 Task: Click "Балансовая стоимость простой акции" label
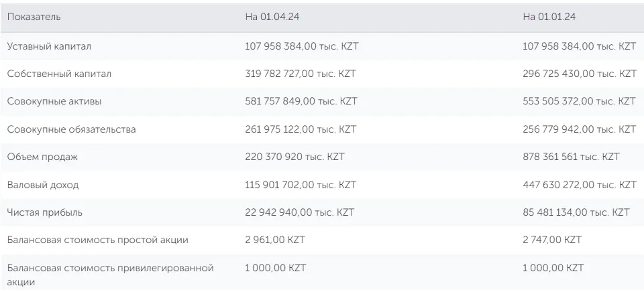[97, 240]
